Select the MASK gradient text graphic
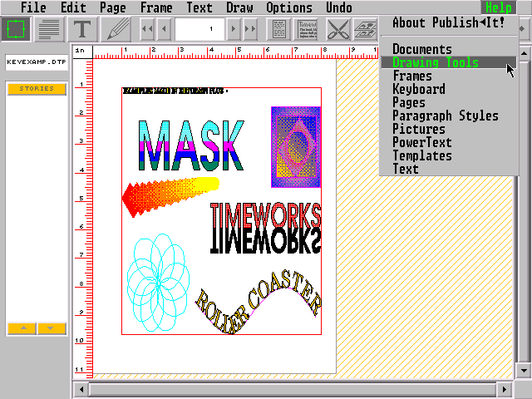Image resolution: width=532 pixels, height=399 pixels. [x=191, y=145]
